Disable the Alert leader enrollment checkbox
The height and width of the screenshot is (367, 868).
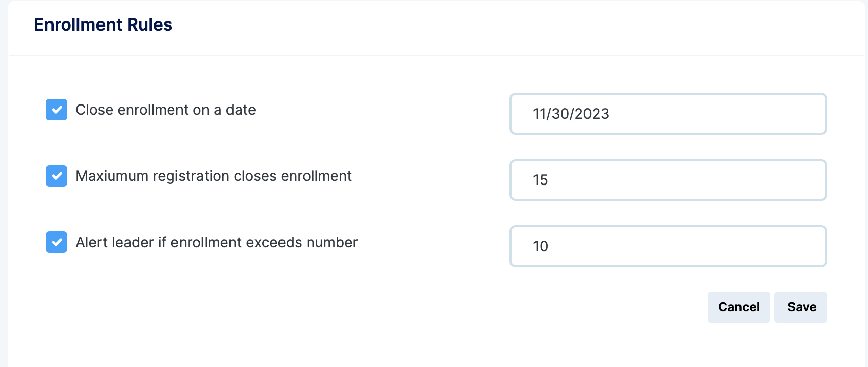[57, 242]
